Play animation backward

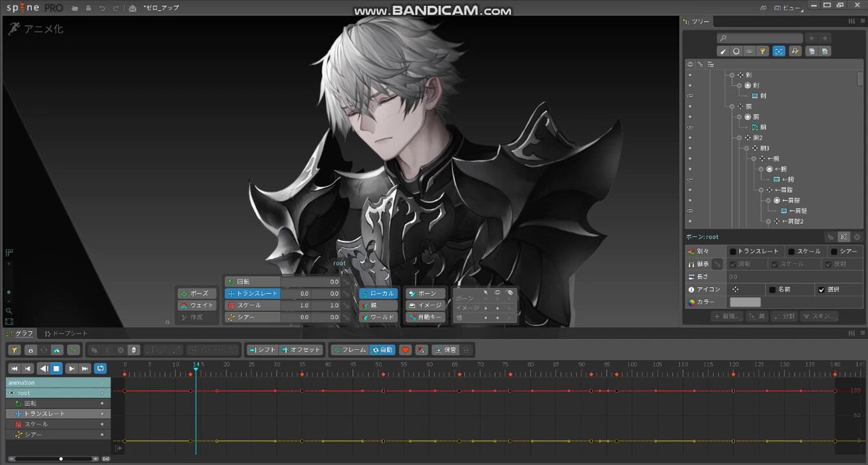pyautogui.click(x=43, y=368)
